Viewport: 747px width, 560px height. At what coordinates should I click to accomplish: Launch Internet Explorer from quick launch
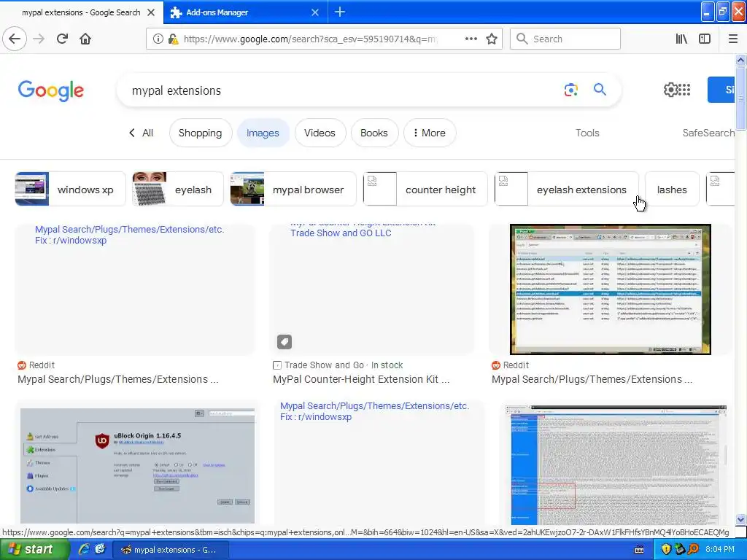(84, 549)
